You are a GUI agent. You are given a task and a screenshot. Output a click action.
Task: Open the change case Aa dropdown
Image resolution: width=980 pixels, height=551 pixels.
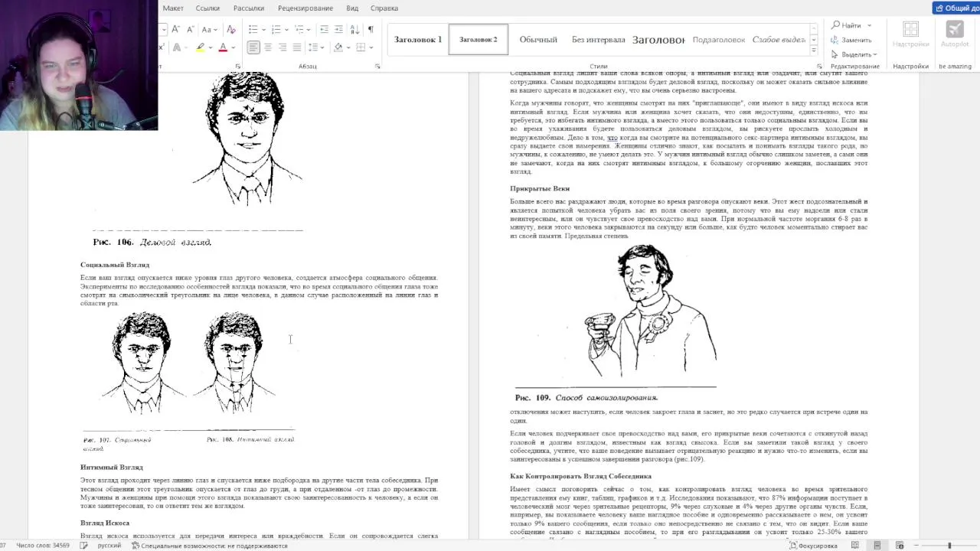tap(210, 29)
